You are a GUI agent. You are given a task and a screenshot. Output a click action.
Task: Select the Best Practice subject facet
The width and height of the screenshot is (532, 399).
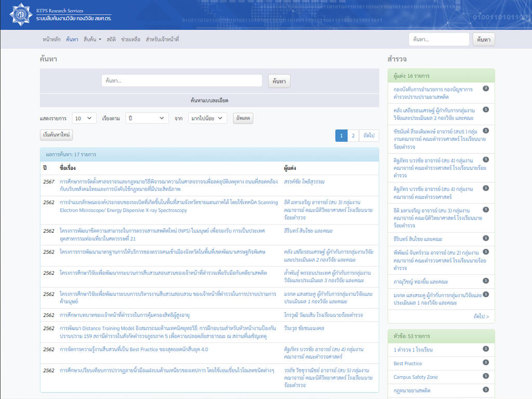click(x=408, y=364)
